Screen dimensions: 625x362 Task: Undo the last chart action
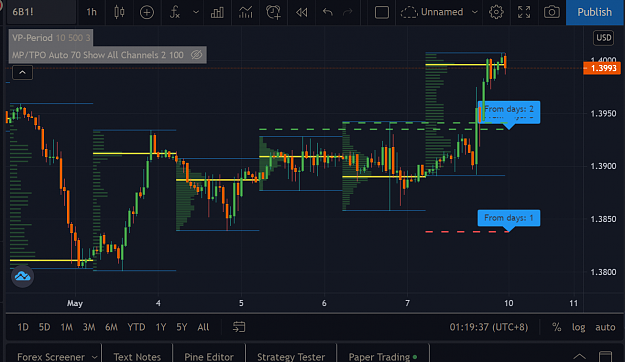coord(328,12)
